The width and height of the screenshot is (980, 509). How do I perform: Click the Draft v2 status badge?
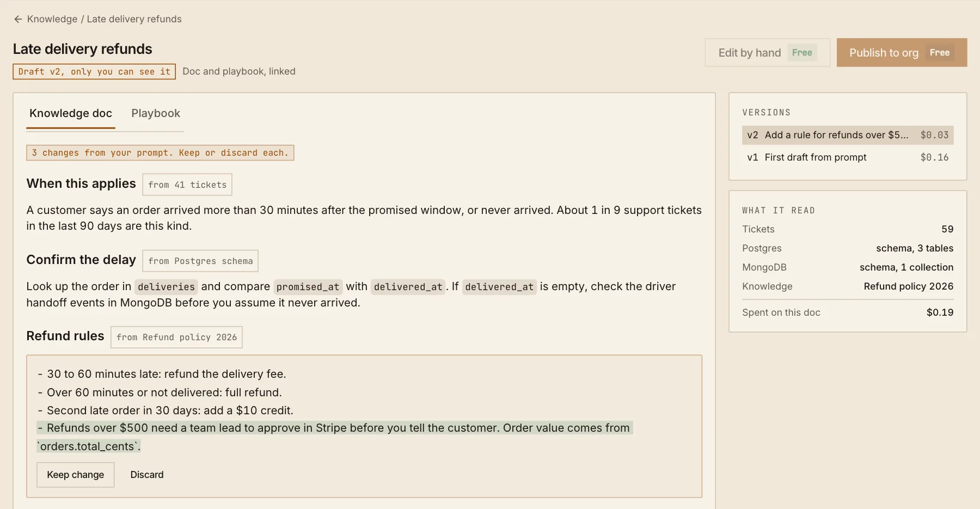pos(94,72)
